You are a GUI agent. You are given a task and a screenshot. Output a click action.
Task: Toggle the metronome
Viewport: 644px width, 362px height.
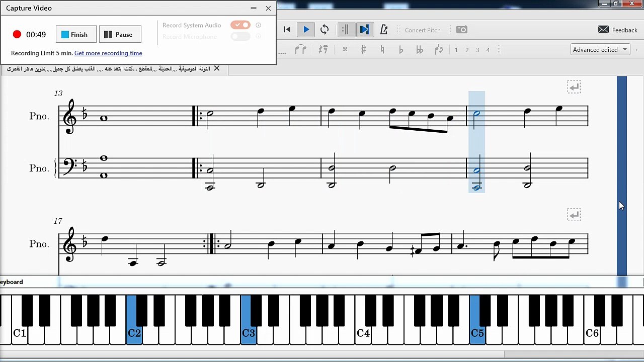coord(384,30)
